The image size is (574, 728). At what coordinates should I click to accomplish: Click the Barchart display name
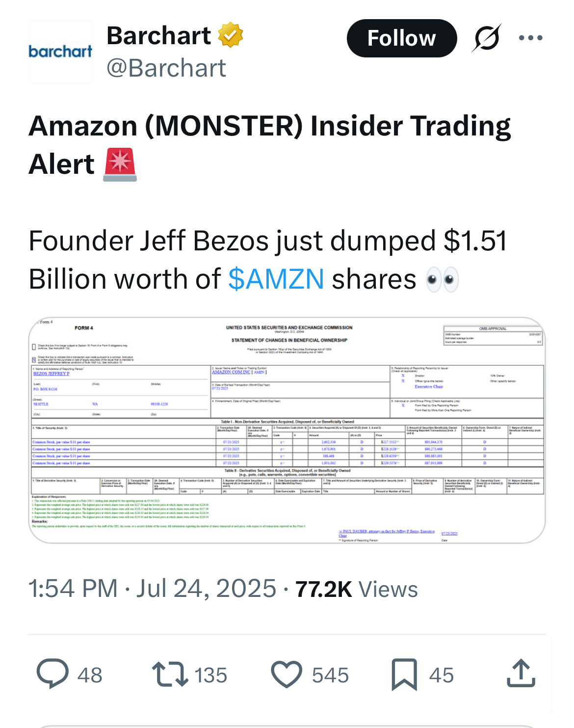click(x=158, y=35)
